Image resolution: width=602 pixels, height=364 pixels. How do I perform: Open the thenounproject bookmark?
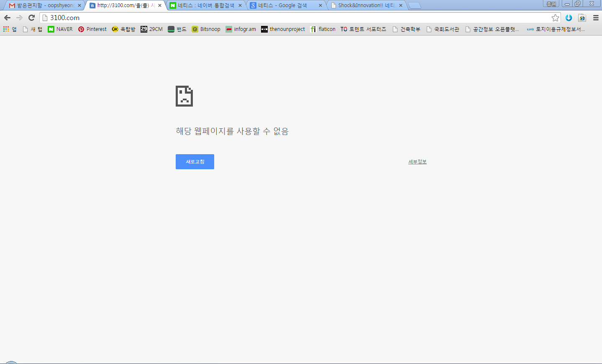[x=283, y=29]
